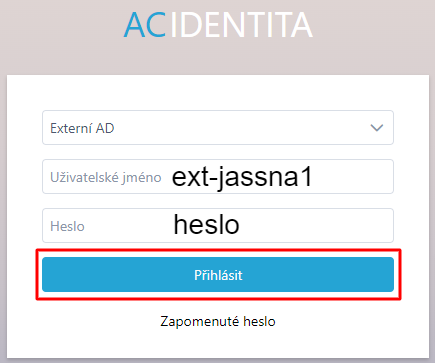Submit login with the Přihlásit button
Screen dimensions: 435x363
click(218, 275)
